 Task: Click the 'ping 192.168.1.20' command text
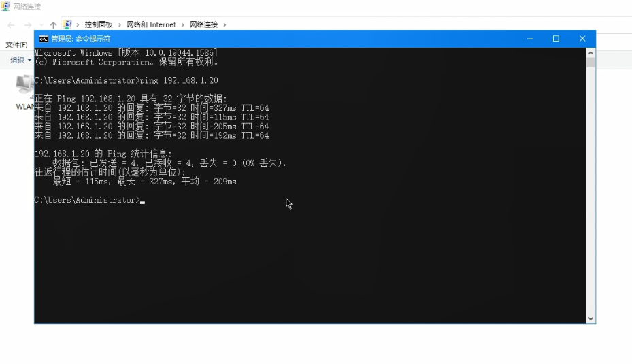coord(179,80)
